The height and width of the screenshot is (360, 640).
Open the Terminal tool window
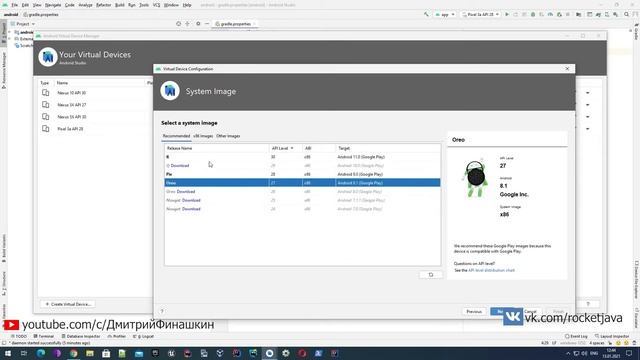pyautogui.click(x=44, y=336)
